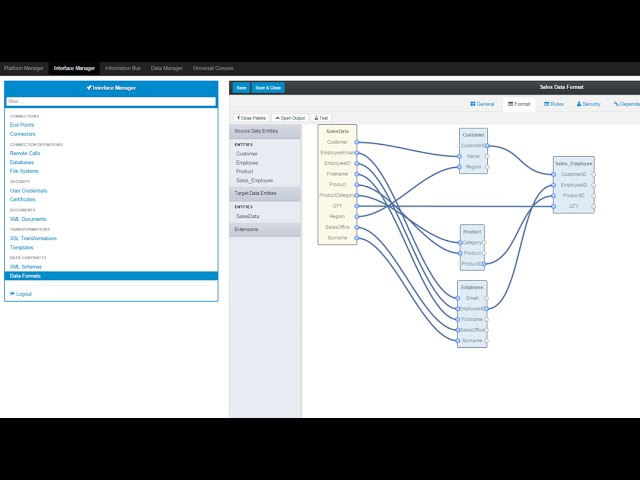Open User Credentials link
This screenshot has width=640, height=480.
(29, 191)
